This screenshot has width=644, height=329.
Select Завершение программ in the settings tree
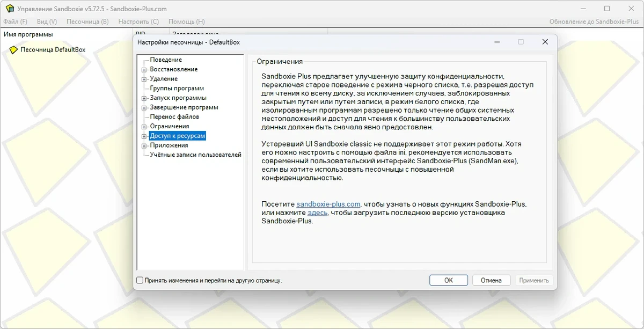tap(184, 107)
